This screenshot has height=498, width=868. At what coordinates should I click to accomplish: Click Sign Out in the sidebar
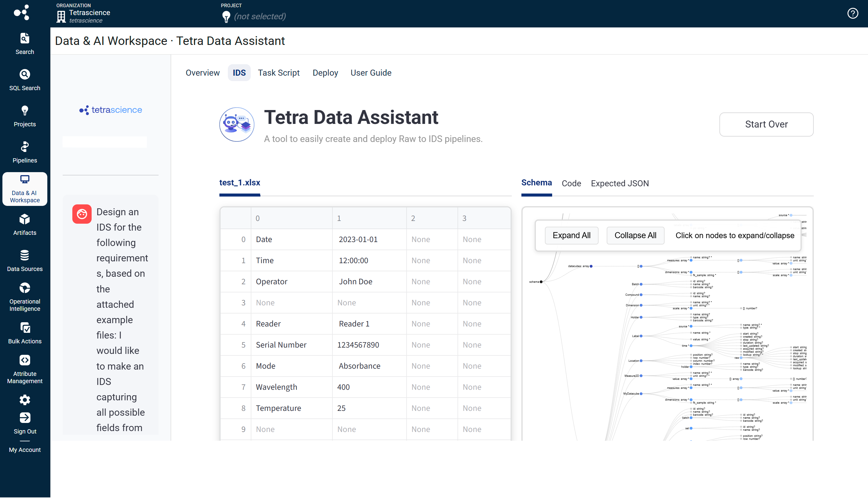24,422
